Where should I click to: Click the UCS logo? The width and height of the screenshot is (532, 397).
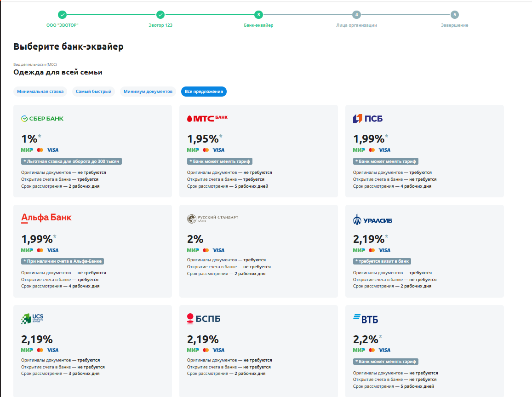tap(32, 319)
